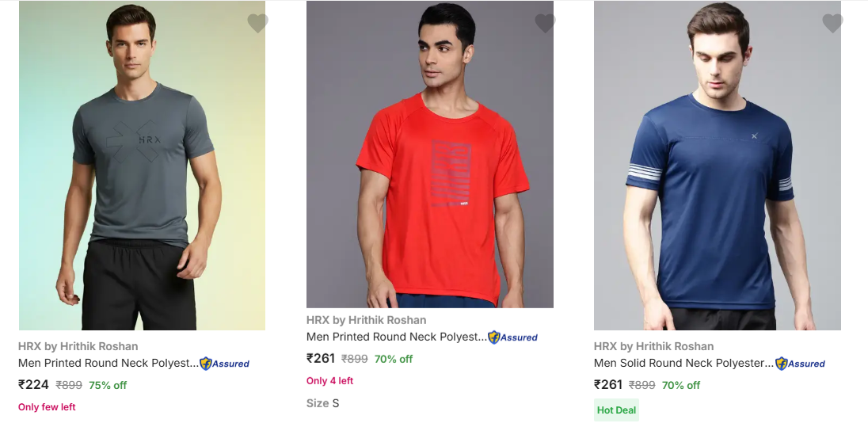Click Assured badge on red t-shirt
Image resolution: width=868 pixels, height=427 pixels.
(x=512, y=337)
